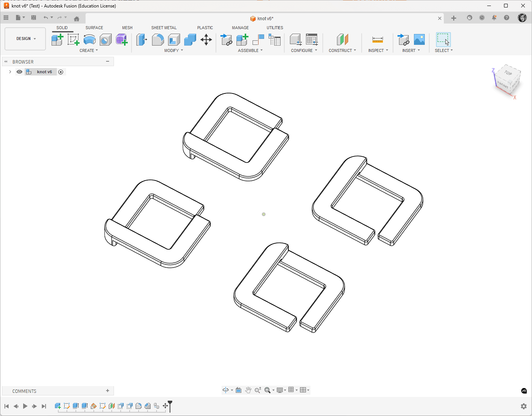Click the Insert Canvas image icon

coord(419,40)
